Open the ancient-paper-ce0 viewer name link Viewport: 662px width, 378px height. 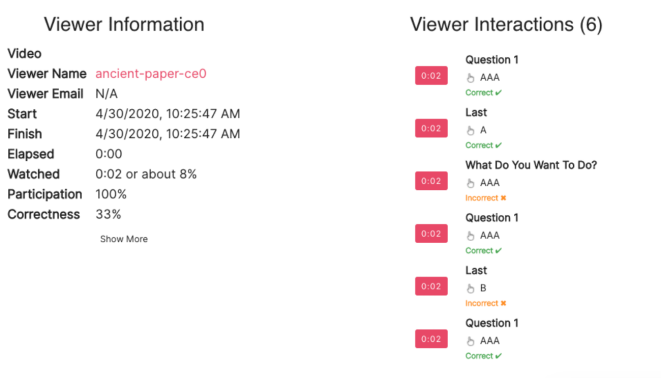pos(151,73)
